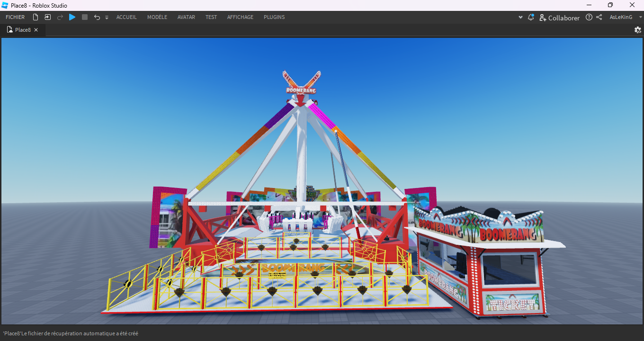Open the notifications bell

click(530, 17)
